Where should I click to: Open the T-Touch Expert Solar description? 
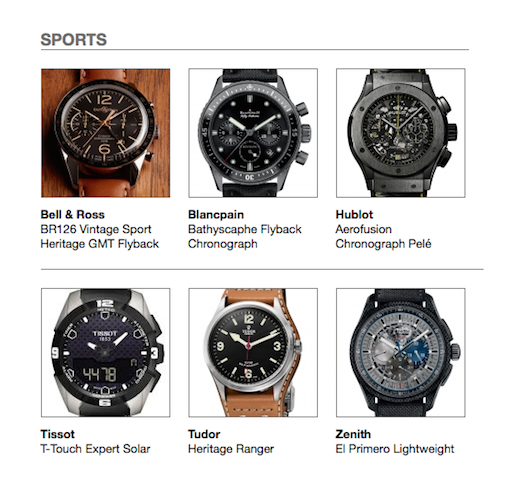95,449
